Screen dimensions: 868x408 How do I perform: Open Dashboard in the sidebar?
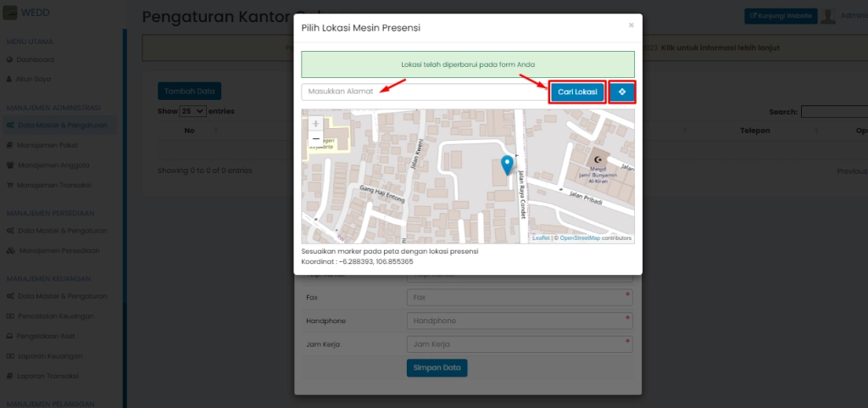click(x=36, y=59)
